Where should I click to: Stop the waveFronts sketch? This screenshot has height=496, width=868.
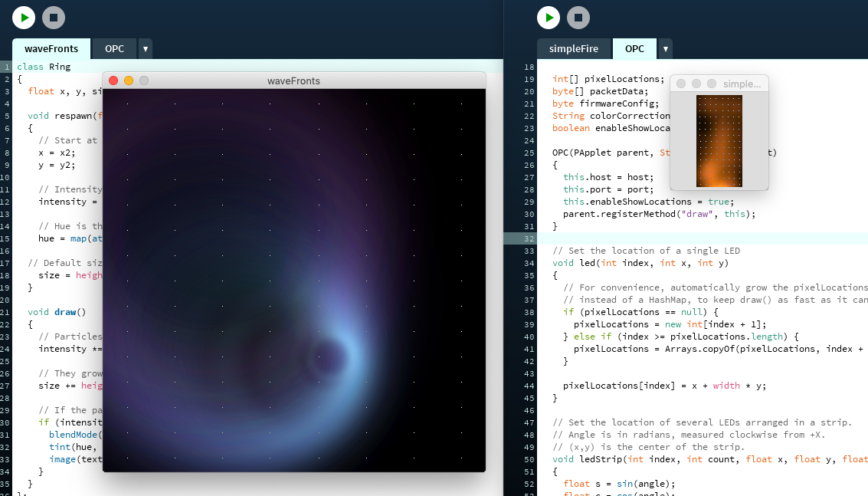point(54,17)
